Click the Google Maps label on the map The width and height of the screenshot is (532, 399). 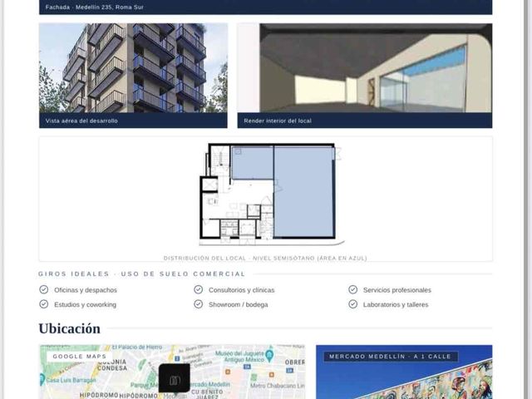click(80, 357)
